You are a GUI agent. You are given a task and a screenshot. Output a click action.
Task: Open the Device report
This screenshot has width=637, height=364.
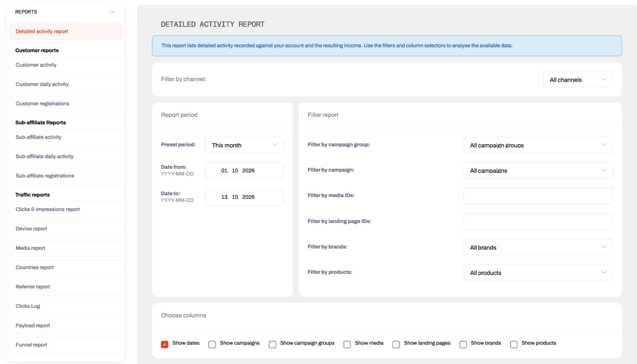pyautogui.click(x=65, y=229)
